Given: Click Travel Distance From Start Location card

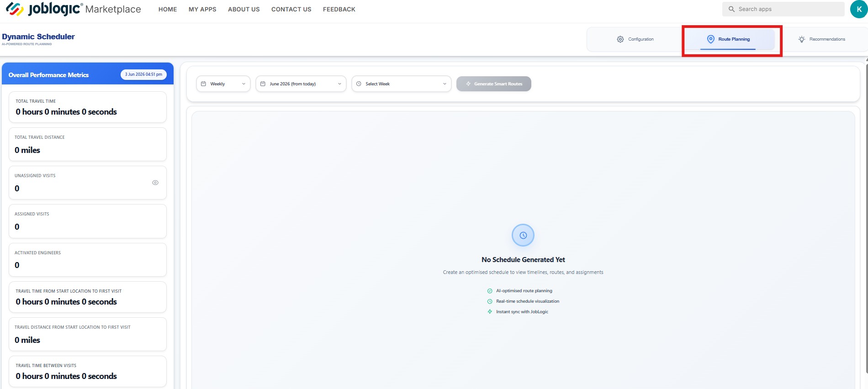Looking at the screenshot, I should pos(88,334).
